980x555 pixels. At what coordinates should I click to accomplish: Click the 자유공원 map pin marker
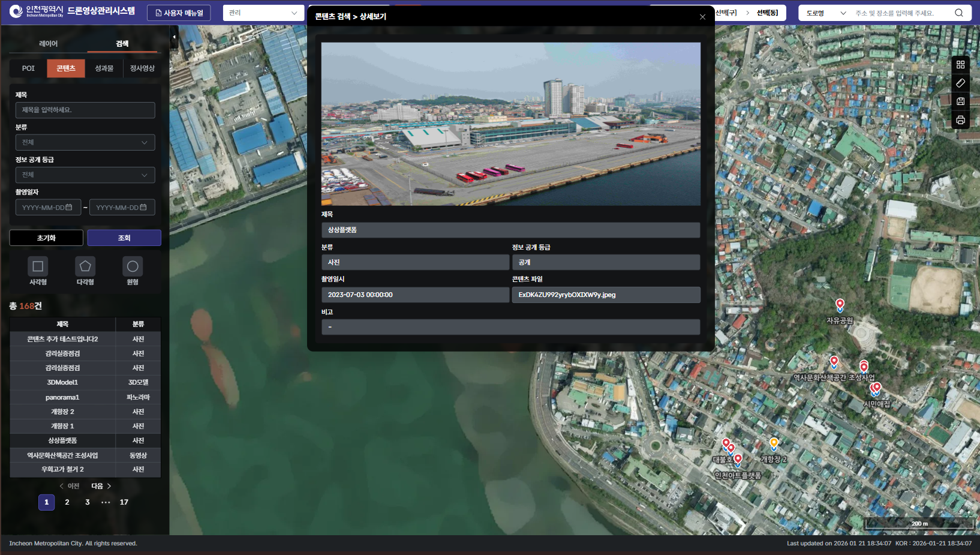pos(840,305)
